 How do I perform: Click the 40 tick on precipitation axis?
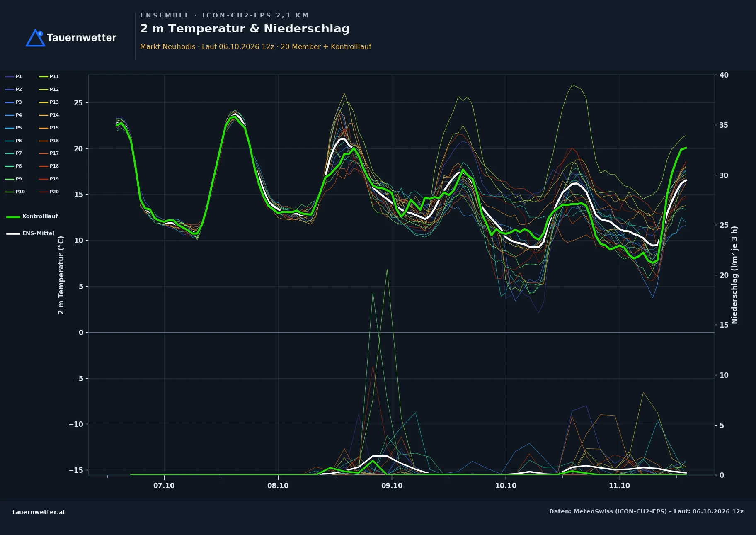(x=724, y=75)
